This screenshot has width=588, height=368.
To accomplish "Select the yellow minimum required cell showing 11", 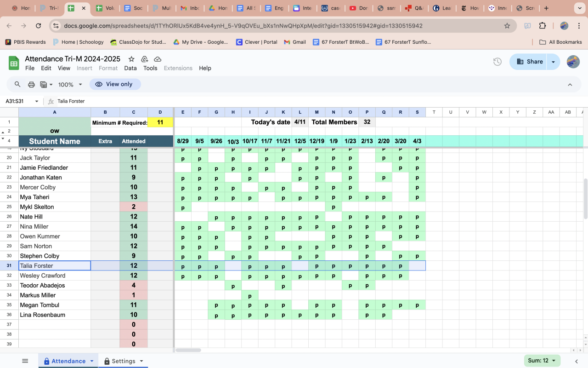I will (160, 122).
